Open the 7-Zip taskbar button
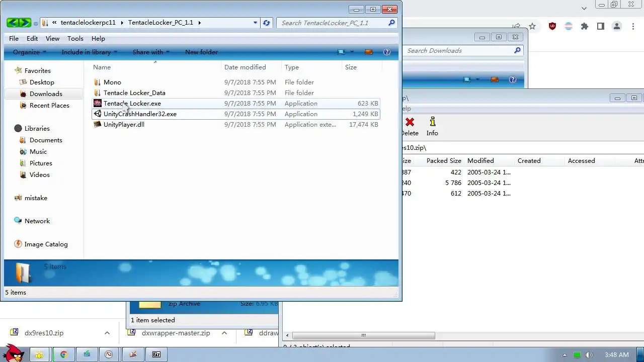This screenshot has width=644, height=362. (x=156, y=354)
